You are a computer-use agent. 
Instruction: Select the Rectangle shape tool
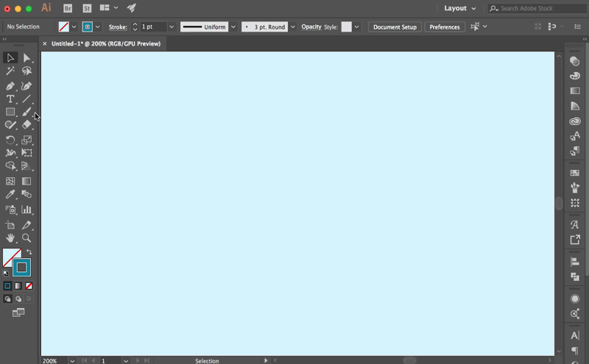pos(10,113)
